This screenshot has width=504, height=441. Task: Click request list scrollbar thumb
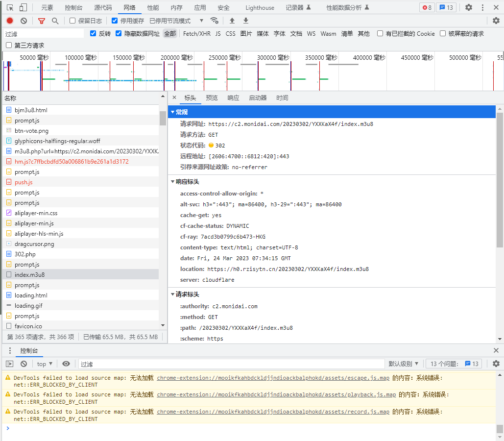point(163,118)
